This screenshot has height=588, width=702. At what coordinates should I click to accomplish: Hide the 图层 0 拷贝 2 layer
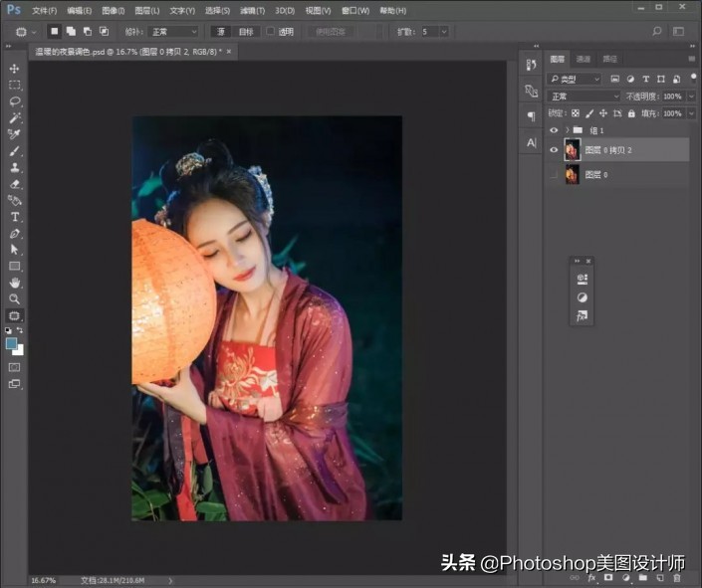click(x=554, y=150)
